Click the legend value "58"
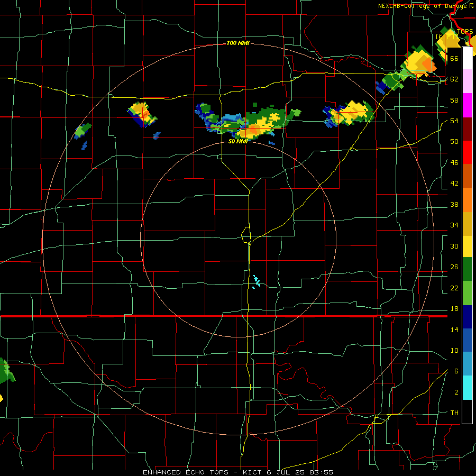476x476 pixels. [x=454, y=100]
